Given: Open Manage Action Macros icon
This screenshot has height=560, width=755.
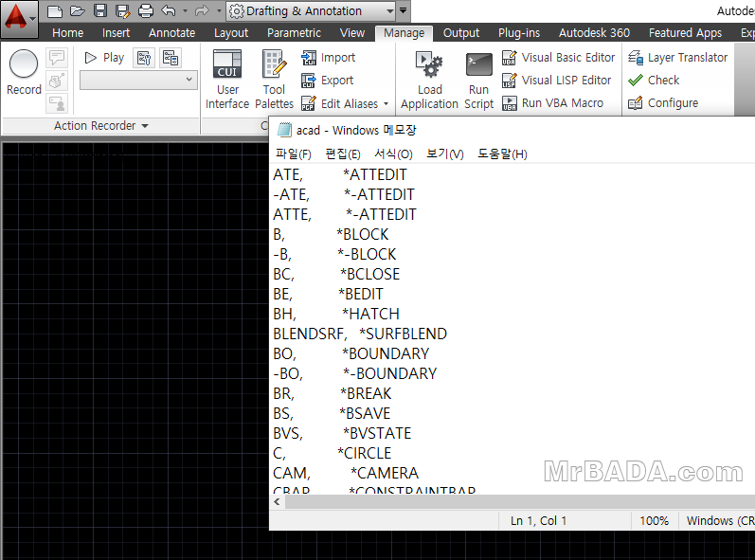Looking at the screenshot, I should coord(171,58).
